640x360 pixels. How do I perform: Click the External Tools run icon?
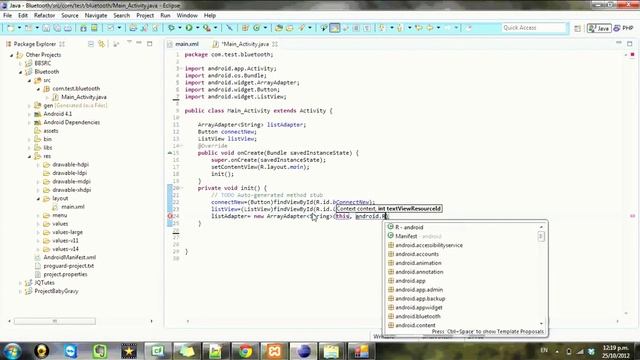[x=207, y=28]
